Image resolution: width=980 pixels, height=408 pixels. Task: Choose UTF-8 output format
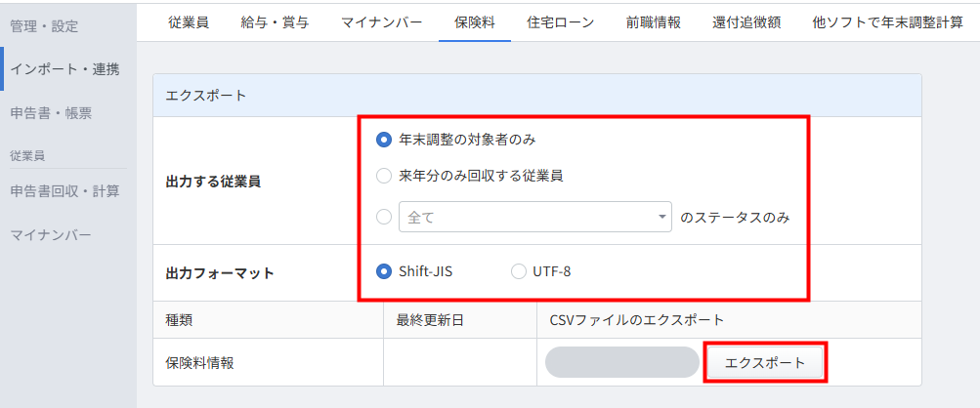point(519,271)
